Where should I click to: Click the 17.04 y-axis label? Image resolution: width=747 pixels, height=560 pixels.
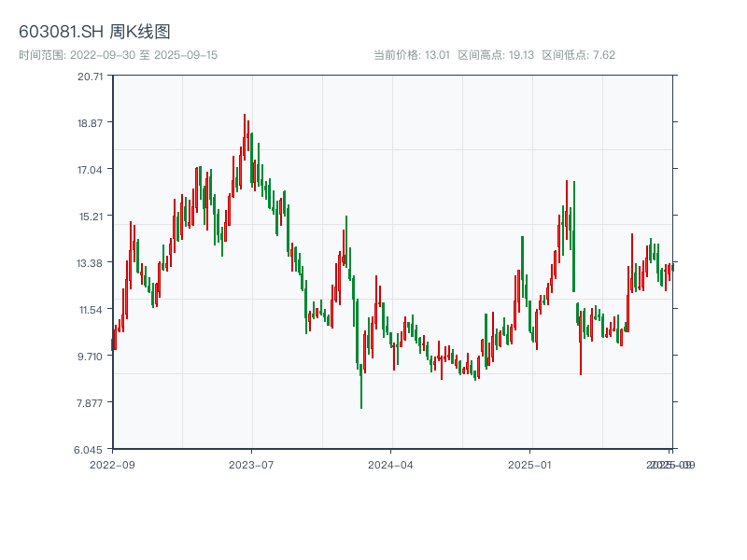tap(90, 170)
